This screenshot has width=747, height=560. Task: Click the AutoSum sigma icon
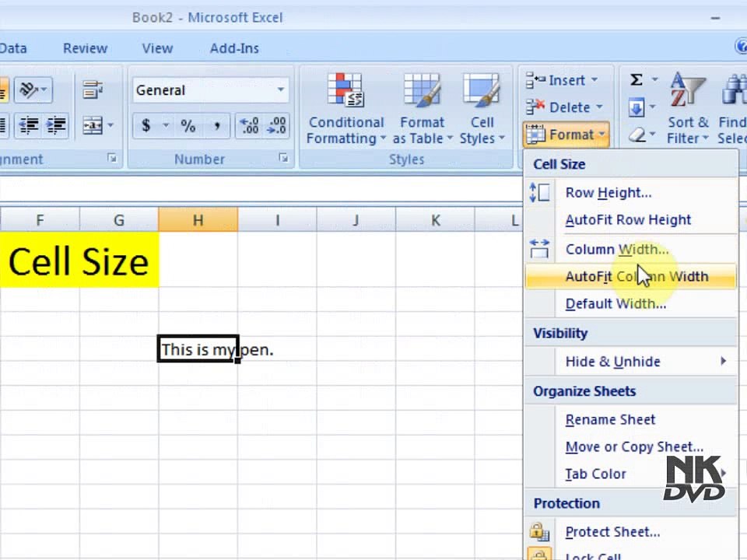[637, 79]
